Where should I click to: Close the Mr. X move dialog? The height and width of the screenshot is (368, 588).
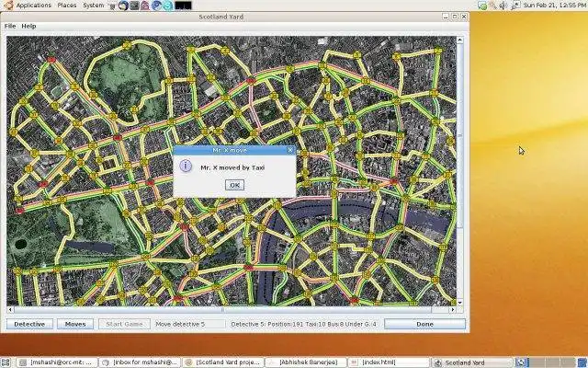point(290,150)
